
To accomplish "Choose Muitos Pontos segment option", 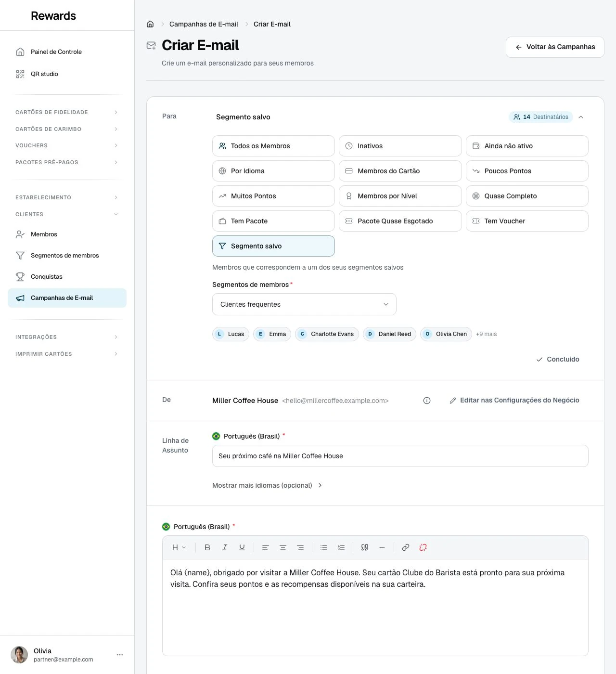I will (x=273, y=196).
